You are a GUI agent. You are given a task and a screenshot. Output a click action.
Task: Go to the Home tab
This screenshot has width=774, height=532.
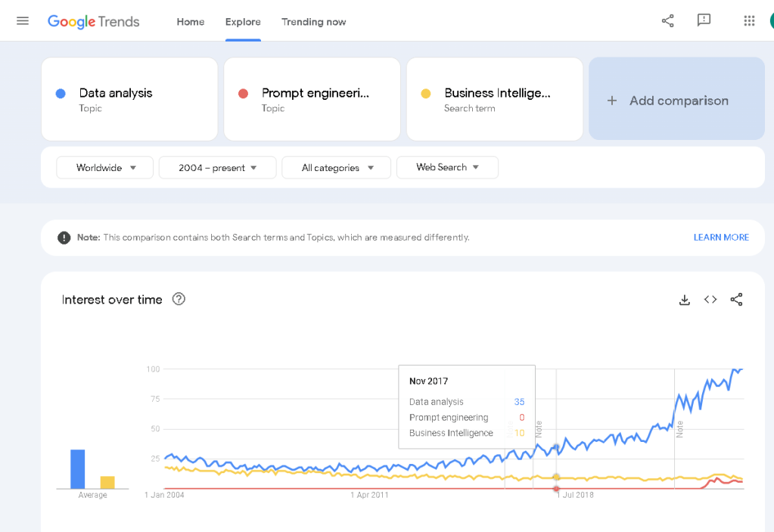click(191, 22)
